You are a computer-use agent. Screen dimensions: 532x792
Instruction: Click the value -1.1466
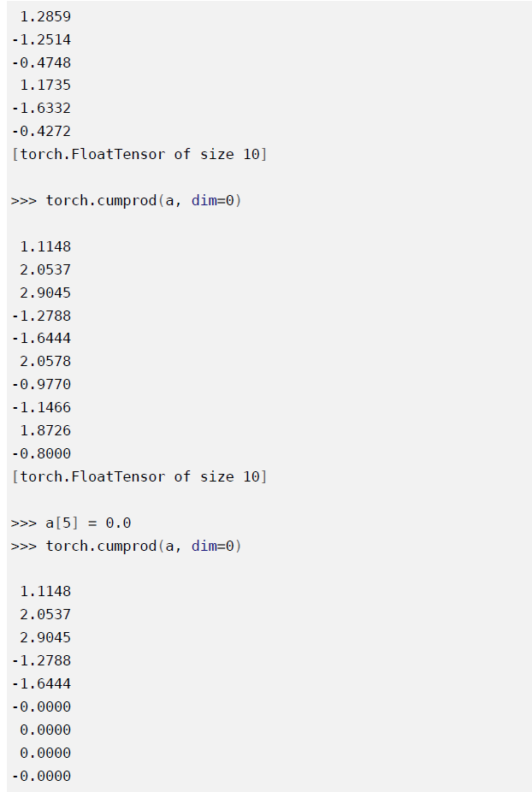(x=41, y=407)
